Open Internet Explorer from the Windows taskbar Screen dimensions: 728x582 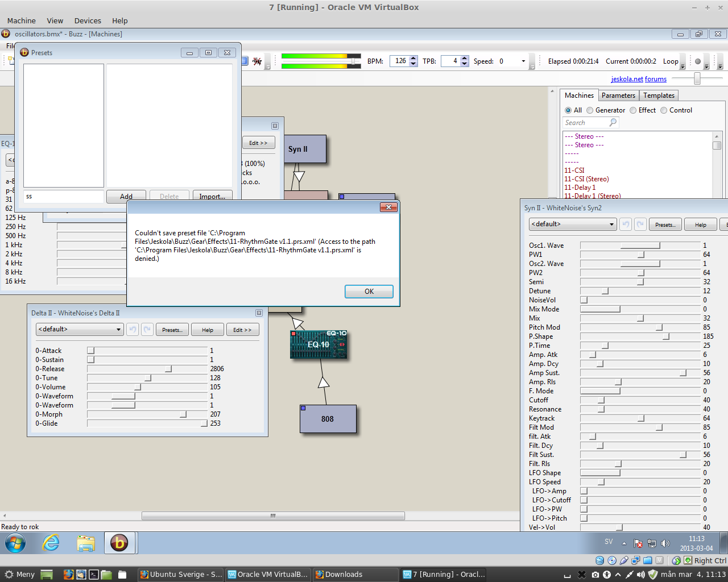(51, 543)
